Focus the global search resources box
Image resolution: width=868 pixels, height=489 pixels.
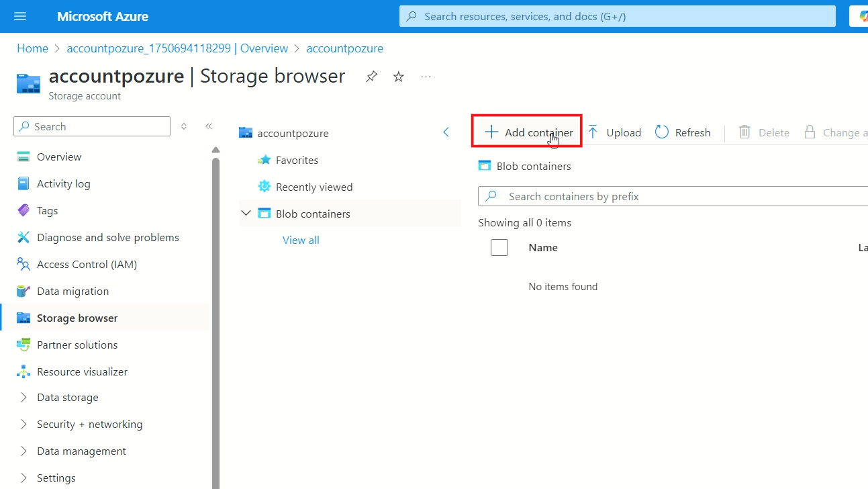pos(618,16)
